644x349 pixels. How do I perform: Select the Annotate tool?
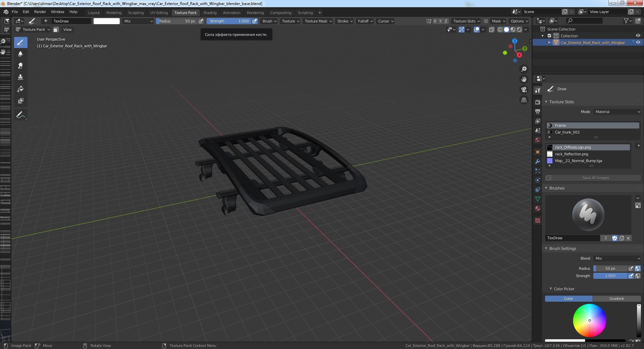click(x=20, y=115)
